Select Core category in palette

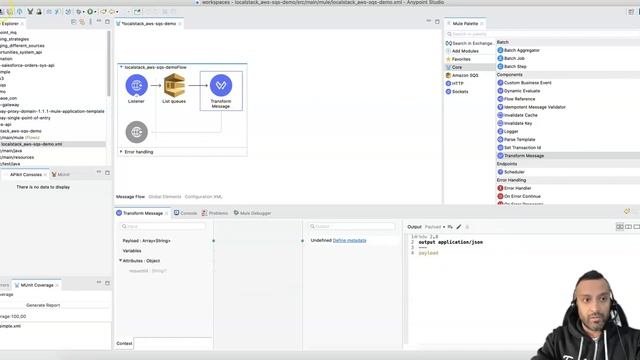[454, 67]
